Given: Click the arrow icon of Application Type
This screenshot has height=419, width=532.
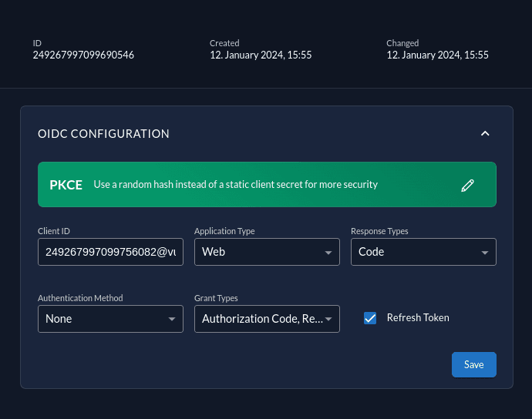Looking at the screenshot, I should 328,253.
